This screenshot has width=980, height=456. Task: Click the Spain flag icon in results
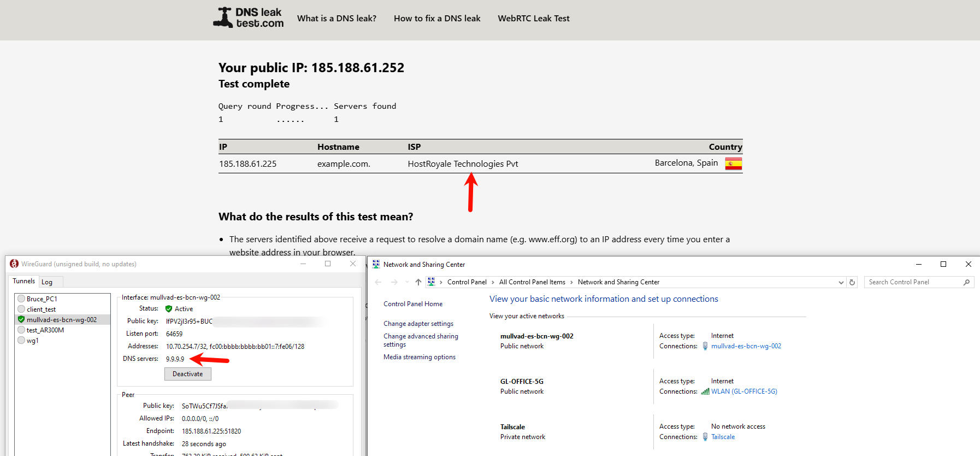(733, 163)
